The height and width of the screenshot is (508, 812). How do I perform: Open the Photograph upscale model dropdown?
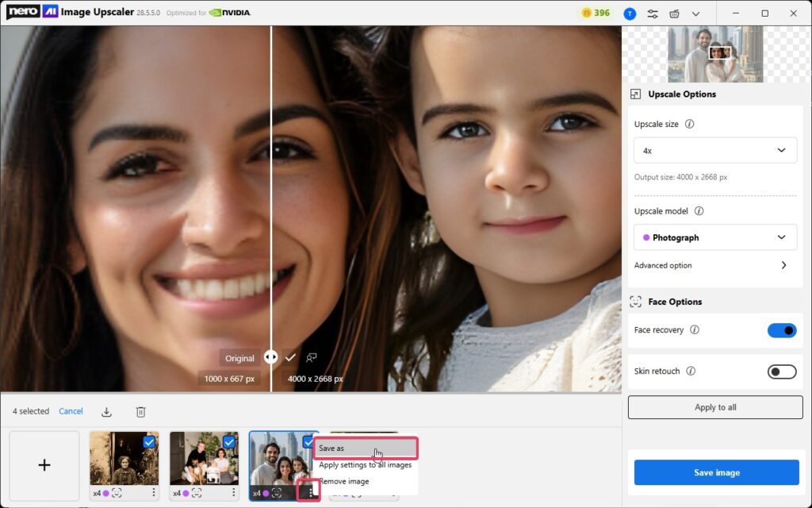click(x=715, y=237)
